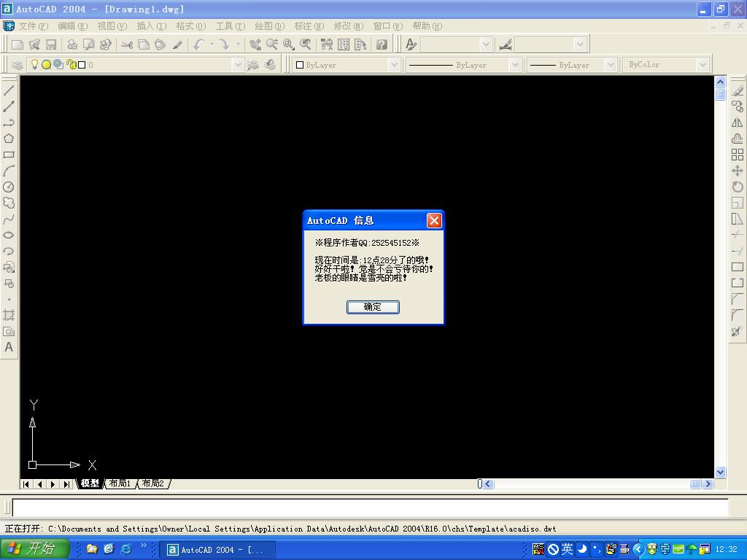Open the text style dropdown
Image resolution: width=747 pixels, height=560 pixels.
486,44
